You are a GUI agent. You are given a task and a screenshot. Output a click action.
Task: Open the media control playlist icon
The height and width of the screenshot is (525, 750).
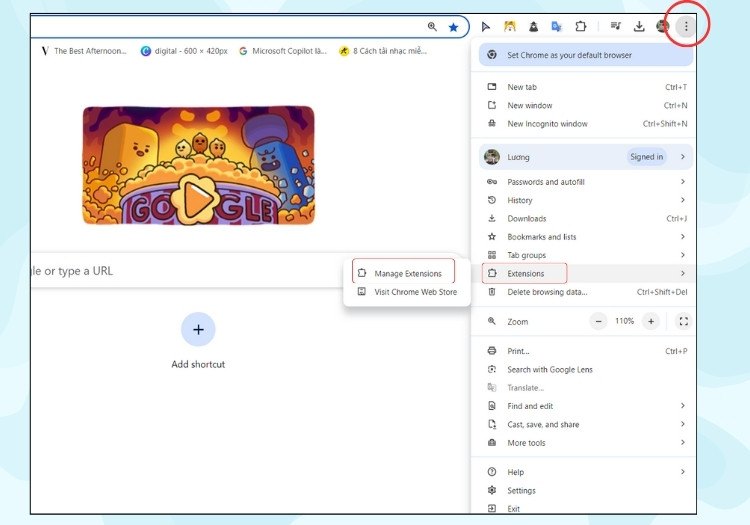point(616,26)
